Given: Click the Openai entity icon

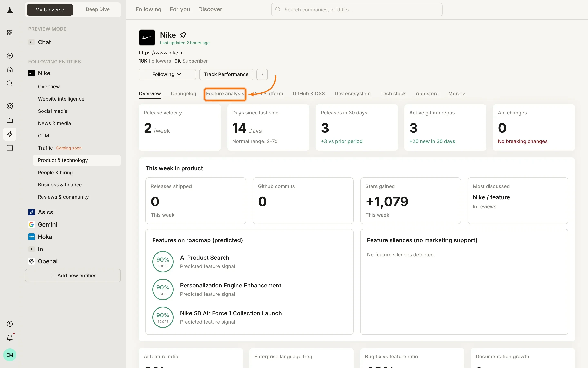Looking at the screenshot, I should (x=31, y=261).
